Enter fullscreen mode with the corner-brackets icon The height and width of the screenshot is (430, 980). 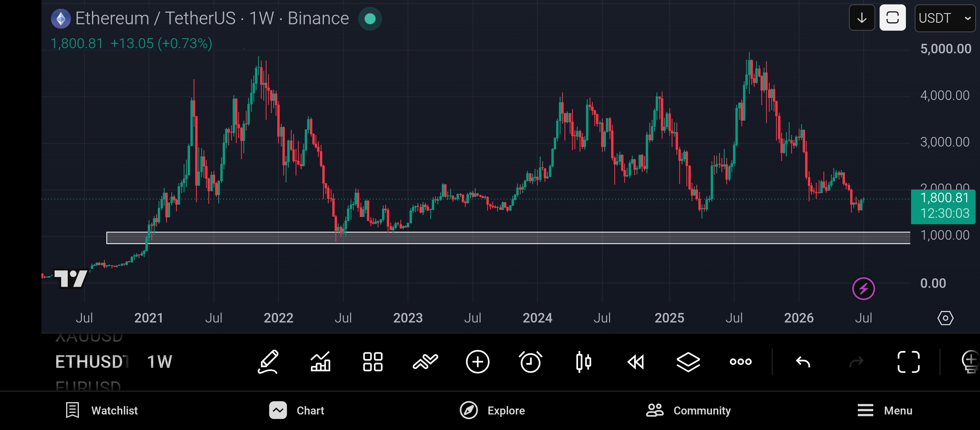pyautogui.click(x=909, y=362)
